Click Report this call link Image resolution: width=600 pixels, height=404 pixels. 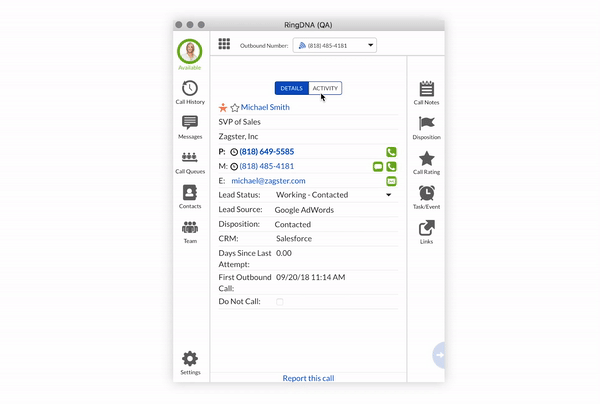coord(308,378)
